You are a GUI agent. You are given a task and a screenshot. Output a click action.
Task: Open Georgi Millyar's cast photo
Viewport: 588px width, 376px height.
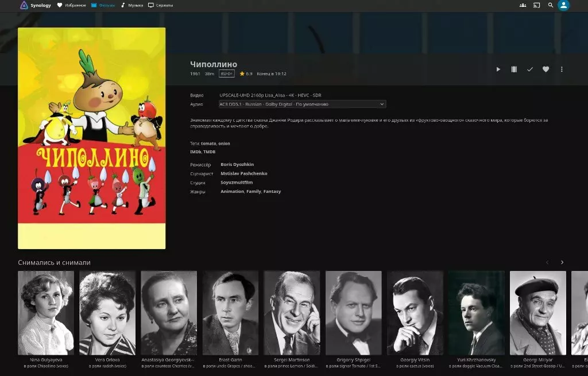(537, 313)
